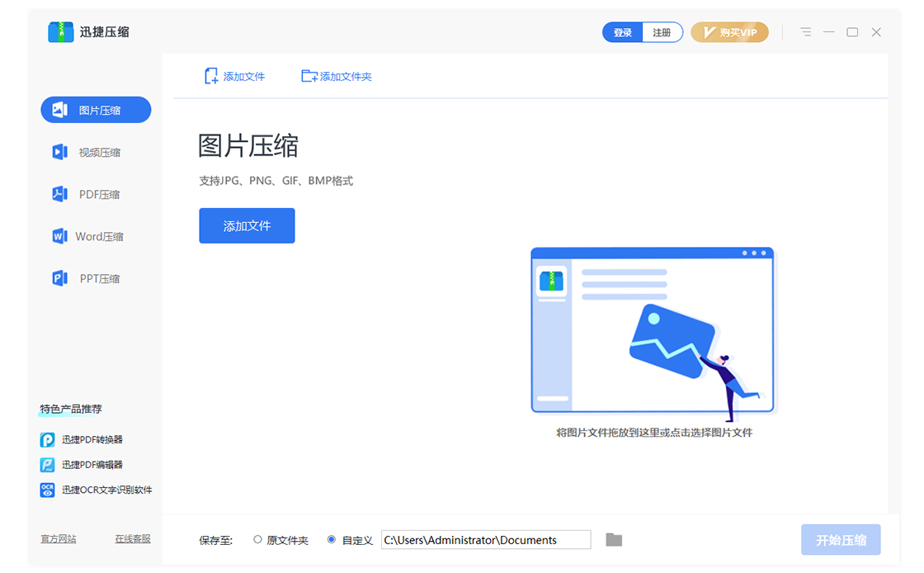Open the hamburger menu icon in title bar
Image resolution: width=924 pixels, height=573 pixels.
click(805, 32)
